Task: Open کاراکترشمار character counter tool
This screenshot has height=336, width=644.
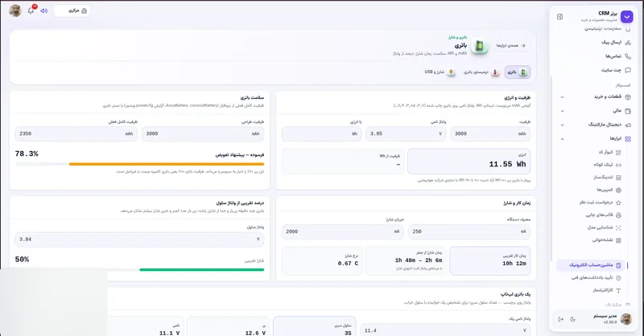Action: click(x=606, y=290)
